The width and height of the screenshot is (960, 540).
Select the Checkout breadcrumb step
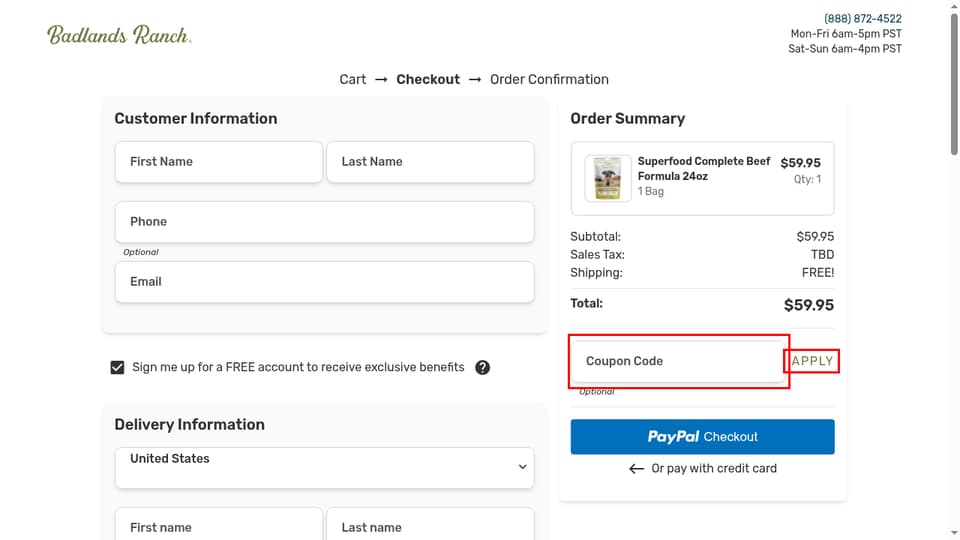tap(428, 80)
